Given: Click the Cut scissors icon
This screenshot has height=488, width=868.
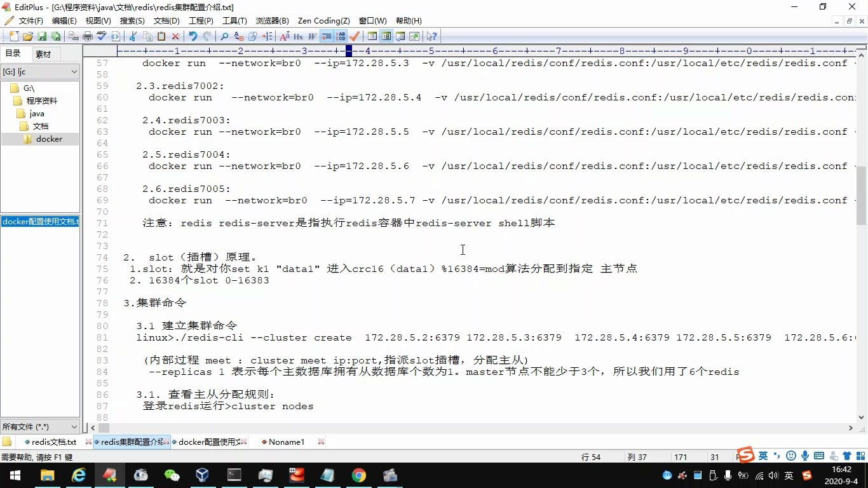Looking at the screenshot, I should tap(133, 36).
